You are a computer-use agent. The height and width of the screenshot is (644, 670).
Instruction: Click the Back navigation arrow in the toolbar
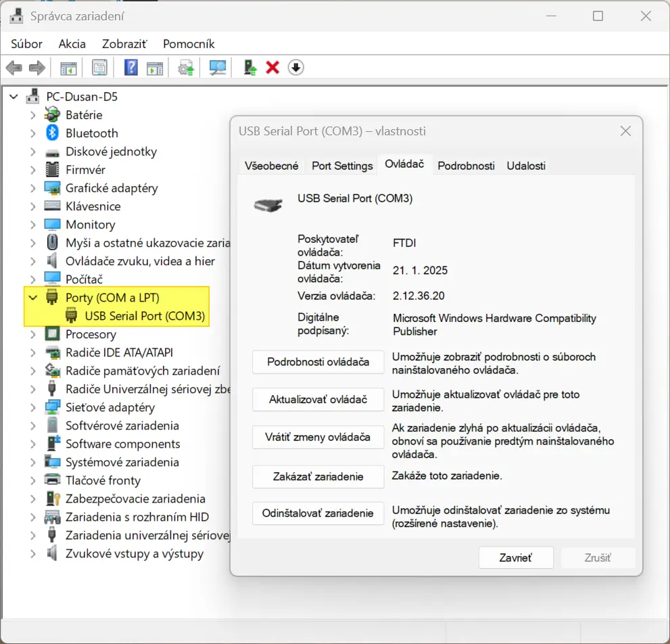tap(14, 67)
